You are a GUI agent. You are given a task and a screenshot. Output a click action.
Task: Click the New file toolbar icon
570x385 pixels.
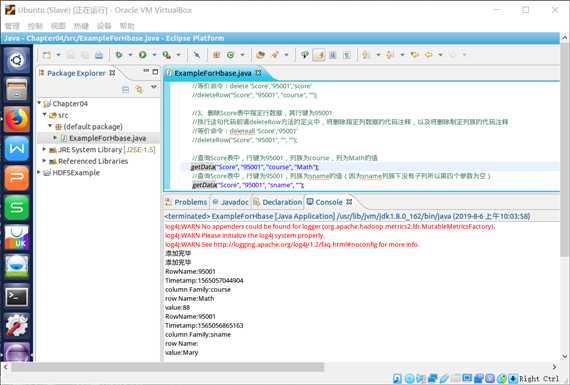tap(47, 55)
